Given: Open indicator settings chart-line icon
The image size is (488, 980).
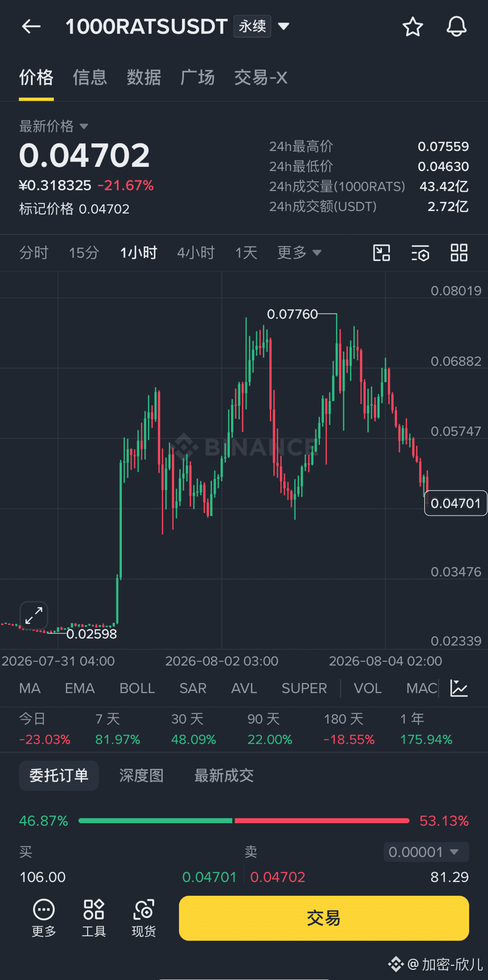Looking at the screenshot, I should pyautogui.click(x=459, y=688).
